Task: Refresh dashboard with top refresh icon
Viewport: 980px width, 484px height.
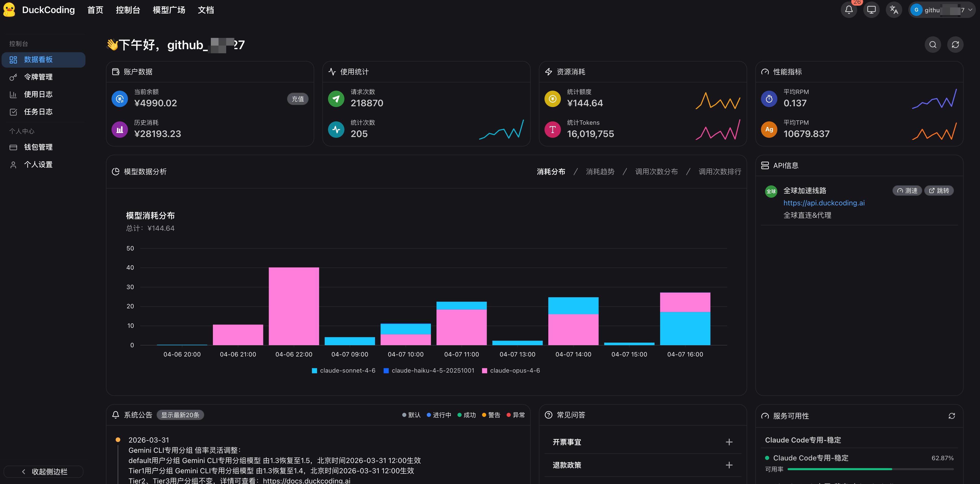Action: coord(955,45)
